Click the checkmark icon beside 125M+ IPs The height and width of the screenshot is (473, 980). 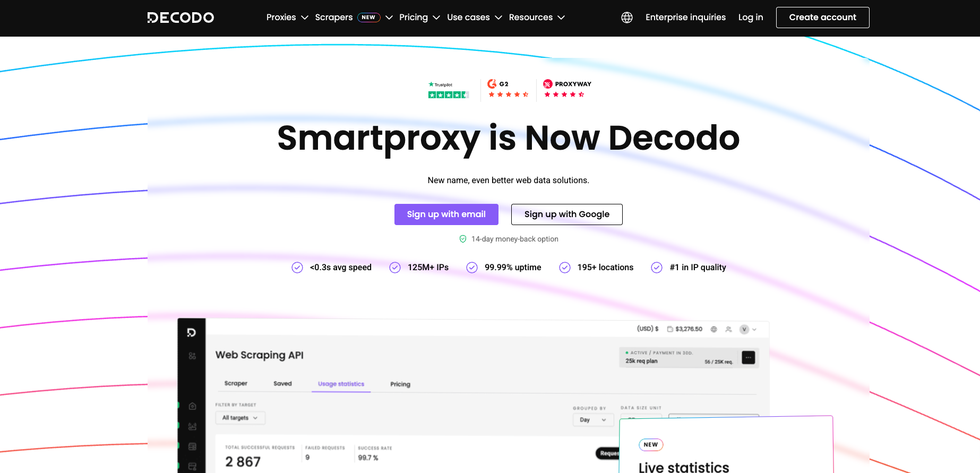(x=395, y=268)
